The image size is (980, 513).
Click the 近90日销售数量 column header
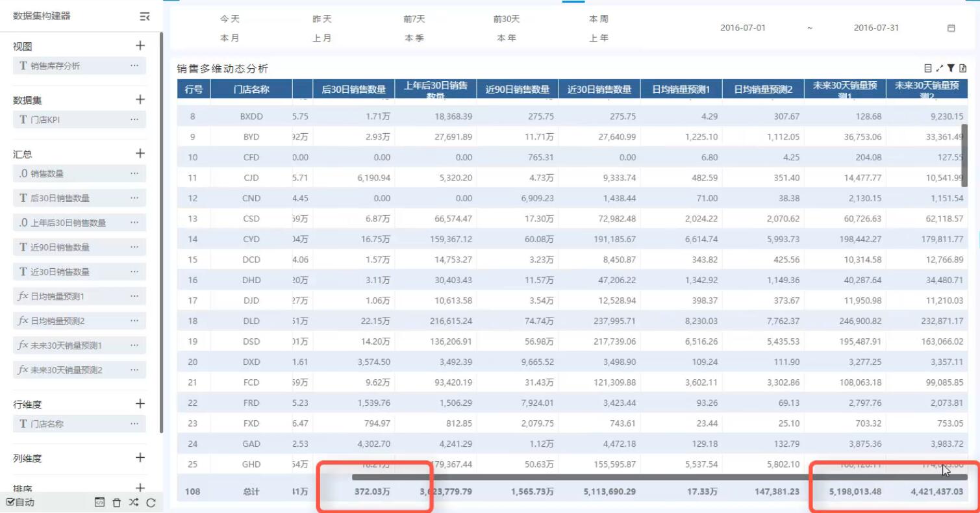tap(518, 90)
